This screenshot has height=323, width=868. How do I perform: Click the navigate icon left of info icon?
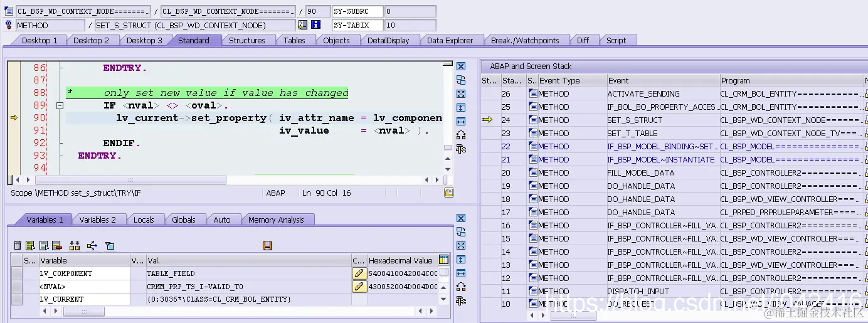coord(303,25)
